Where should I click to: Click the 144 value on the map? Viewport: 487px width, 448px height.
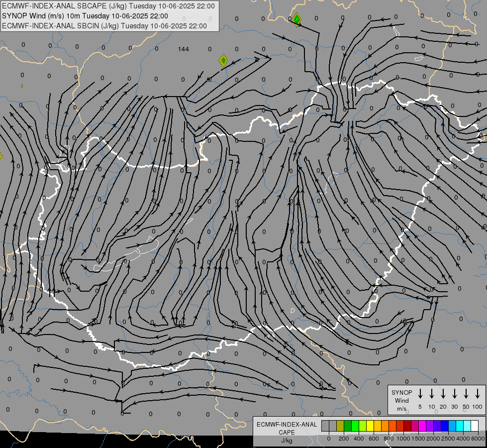[183, 49]
